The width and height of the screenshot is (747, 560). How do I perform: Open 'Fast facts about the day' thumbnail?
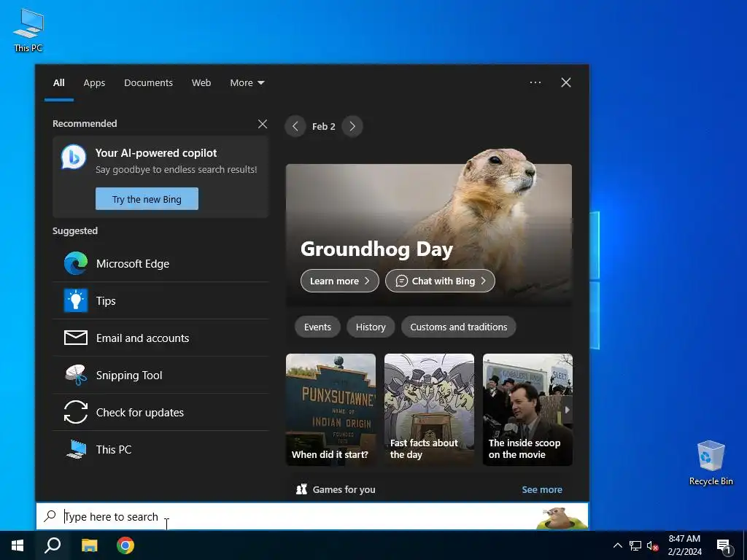coord(429,410)
